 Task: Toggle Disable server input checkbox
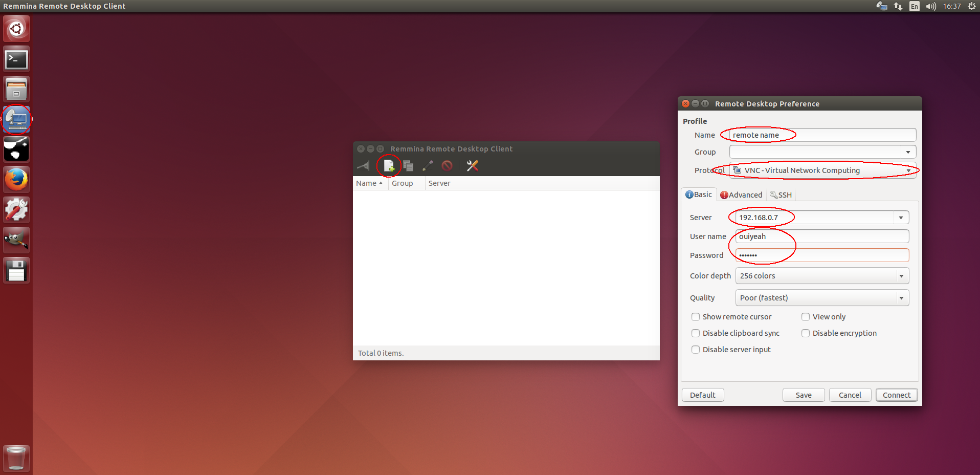696,350
